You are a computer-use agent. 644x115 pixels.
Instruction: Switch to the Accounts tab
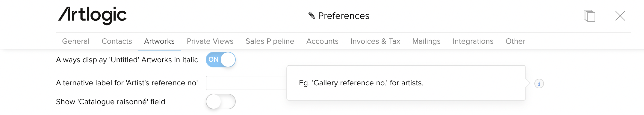[x=322, y=41]
